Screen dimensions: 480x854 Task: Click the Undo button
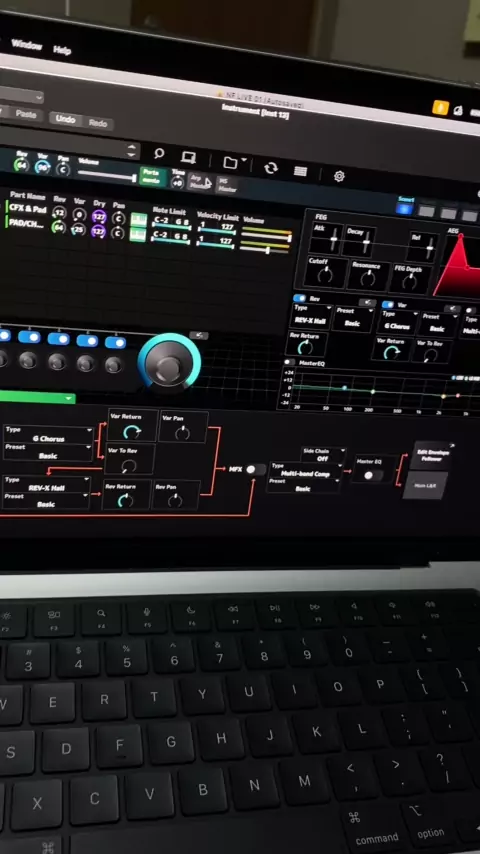(x=65, y=119)
